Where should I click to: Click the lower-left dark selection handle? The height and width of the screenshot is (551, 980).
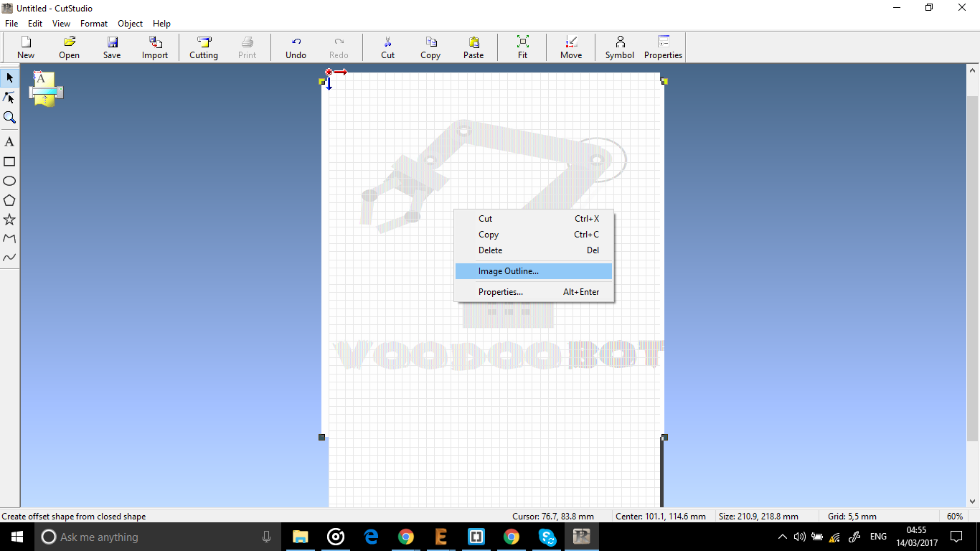[321, 437]
